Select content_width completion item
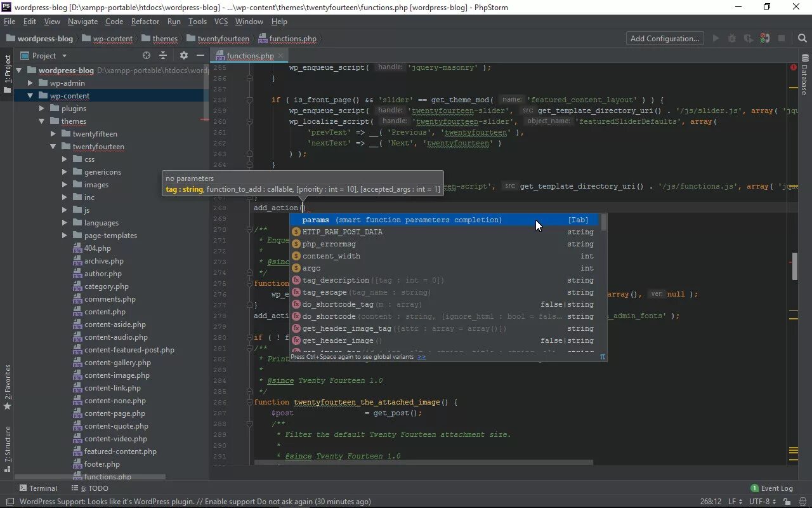Viewport: 812px width, 508px height. (445, 256)
